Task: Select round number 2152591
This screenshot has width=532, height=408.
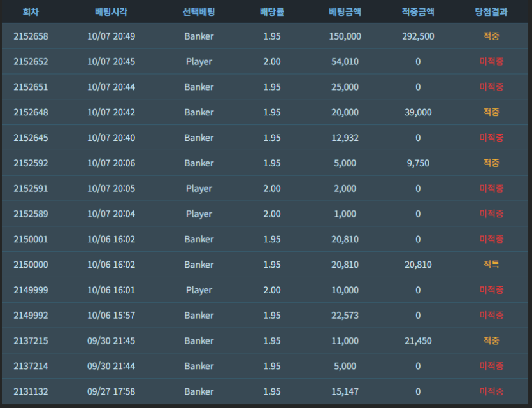Action: pos(31,189)
